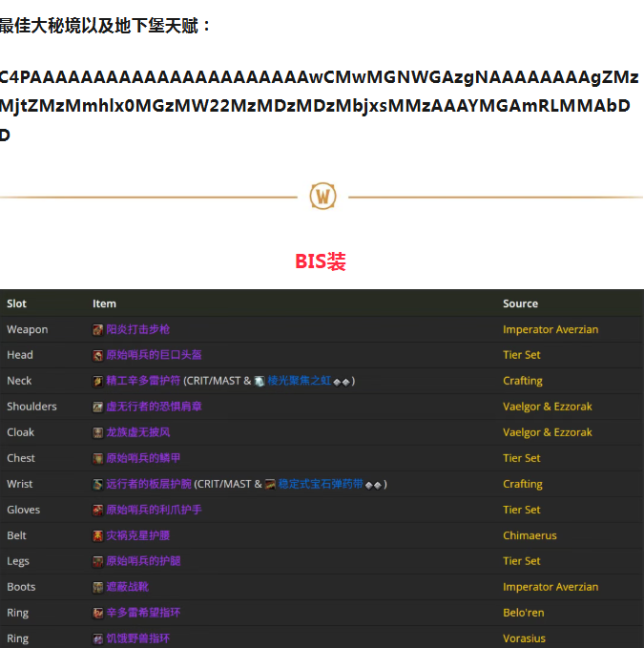Image resolution: width=644 pixels, height=648 pixels.
Task: Click the Source column header
Action: pyautogui.click(x=520, y=303)
